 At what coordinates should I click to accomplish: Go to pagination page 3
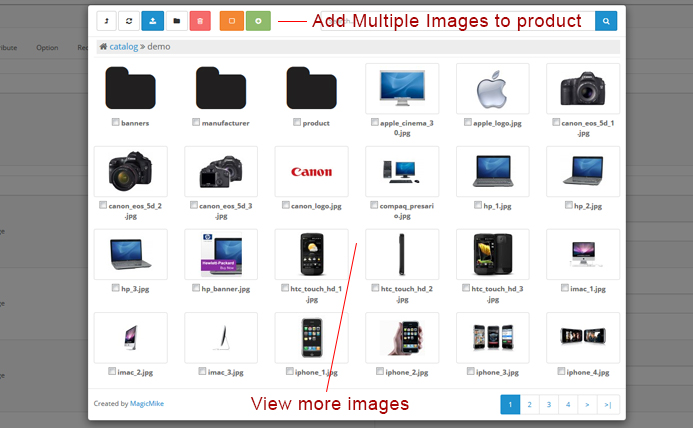point(549,404)
